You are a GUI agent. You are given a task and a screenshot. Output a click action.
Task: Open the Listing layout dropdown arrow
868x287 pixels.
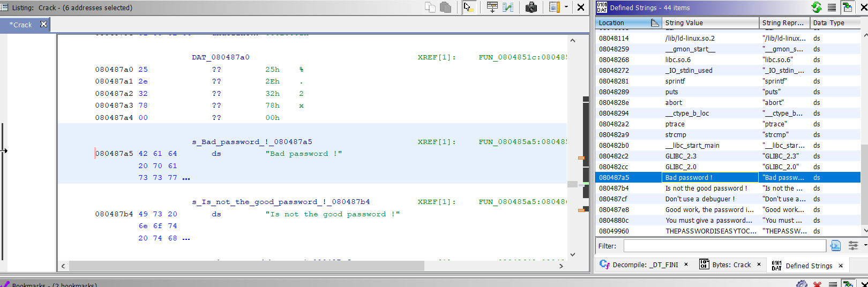pos(566,7)
